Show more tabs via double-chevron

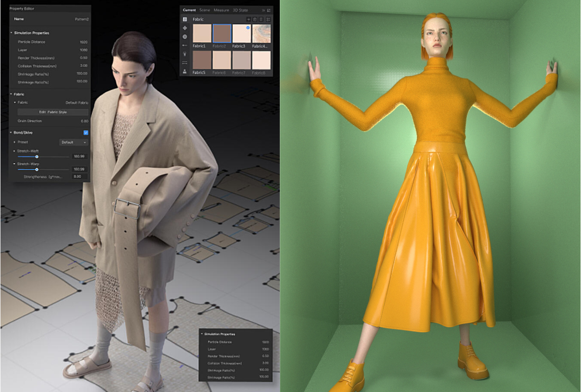pos(264,10)
